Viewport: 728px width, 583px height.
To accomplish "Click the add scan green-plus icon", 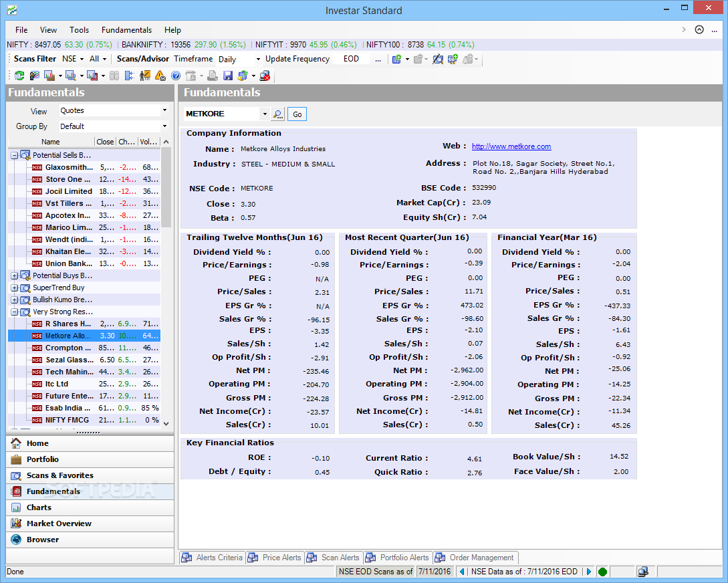I will click(x=397, y=59).
